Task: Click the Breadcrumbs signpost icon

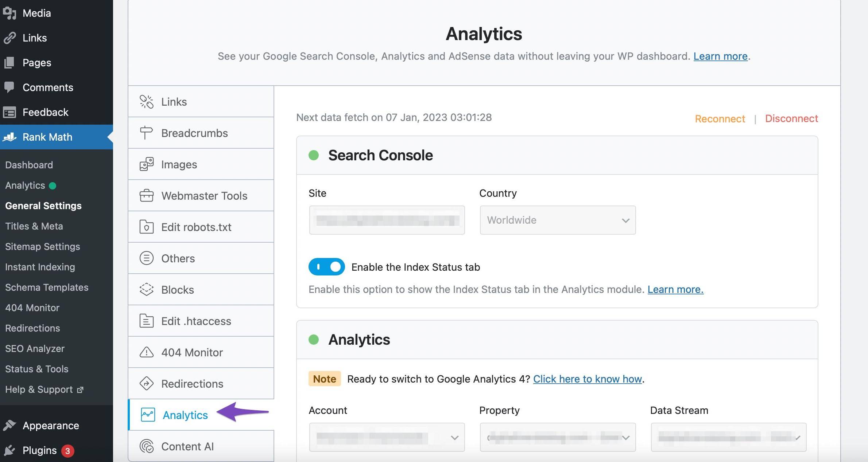Action: coord(146,133)
